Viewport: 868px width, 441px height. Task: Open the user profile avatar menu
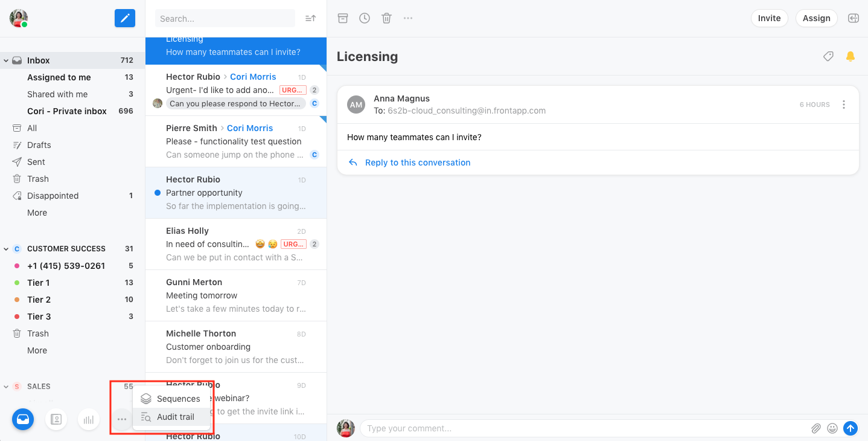(x=19, y=18)
